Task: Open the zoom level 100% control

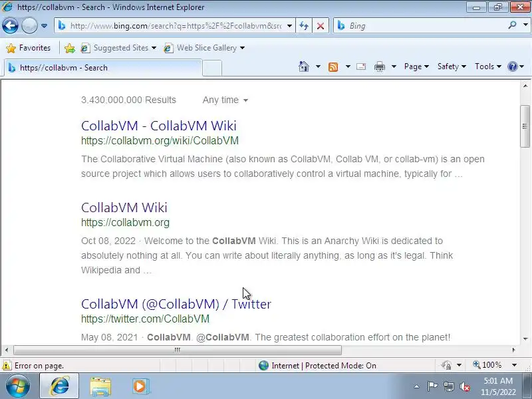Action: pos(487,365)
